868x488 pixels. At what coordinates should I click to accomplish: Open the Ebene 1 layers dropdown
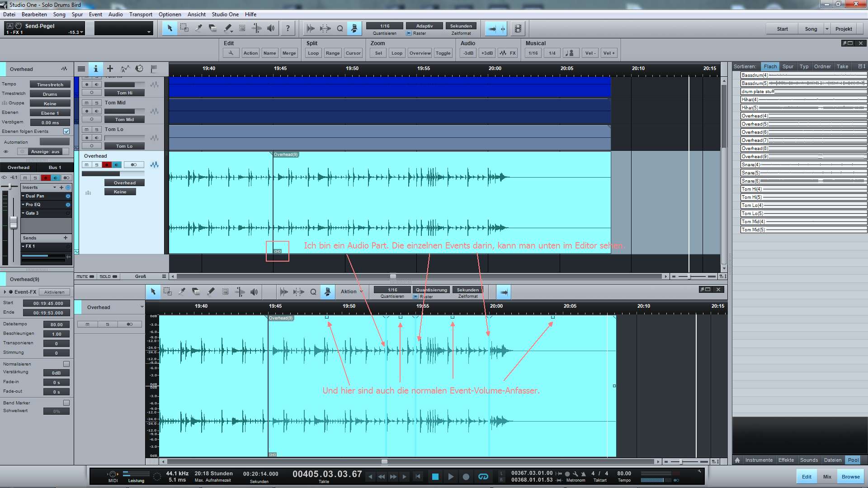(50, 113)
